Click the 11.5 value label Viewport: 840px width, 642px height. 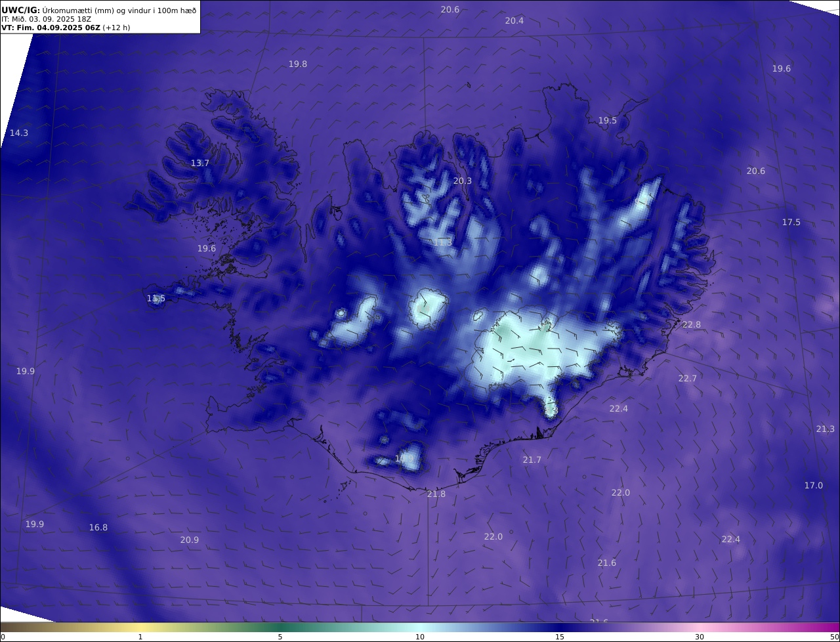(156, 299)
